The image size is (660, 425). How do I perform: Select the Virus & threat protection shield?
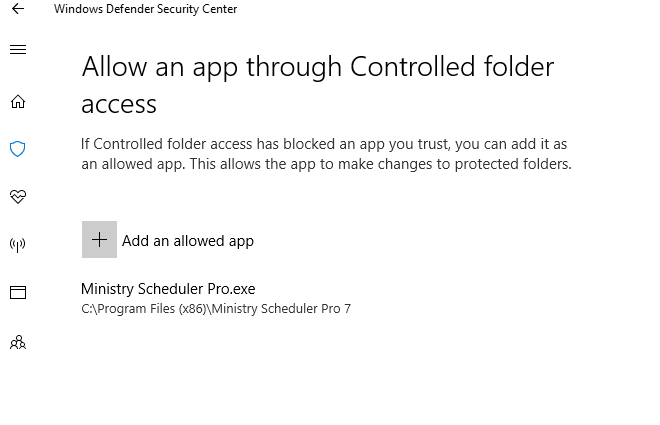(x=18, y=149)
